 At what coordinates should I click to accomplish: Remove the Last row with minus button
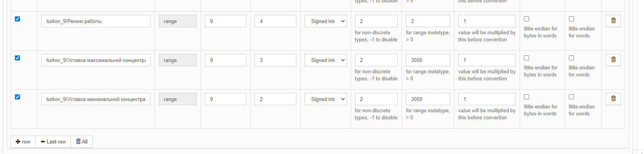coord(53,142)
